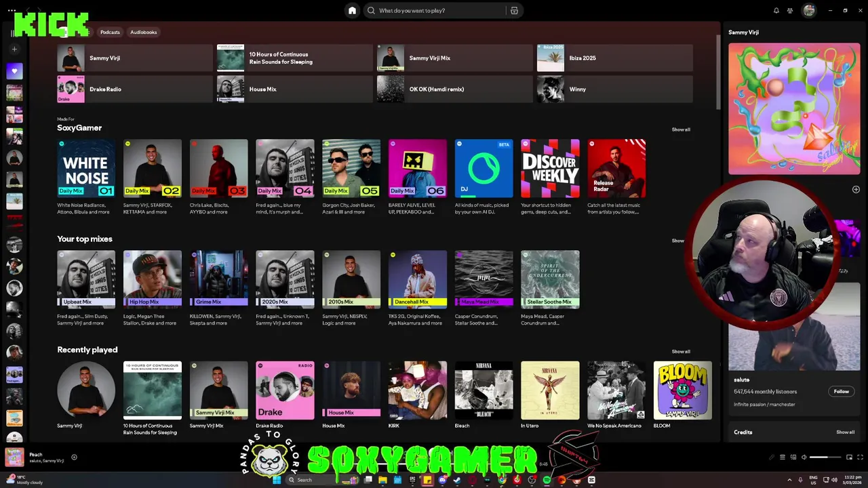Select the Podcasts filter chip
The height and width of the screenshot is (488, 868).
110,32
